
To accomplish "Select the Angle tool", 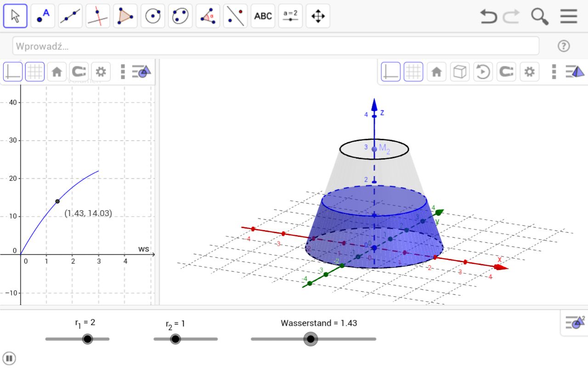I will pos(208,16).
